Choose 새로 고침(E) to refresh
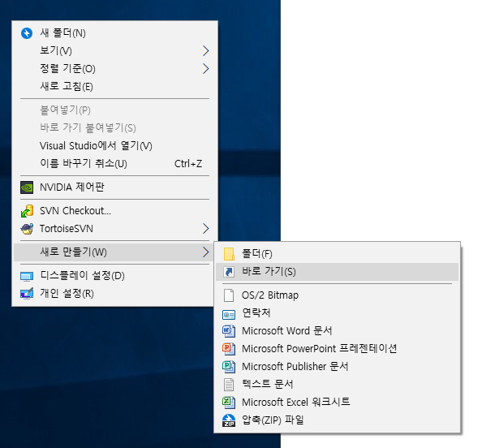The height and width of the screenshot is (448, 482). 114,86
